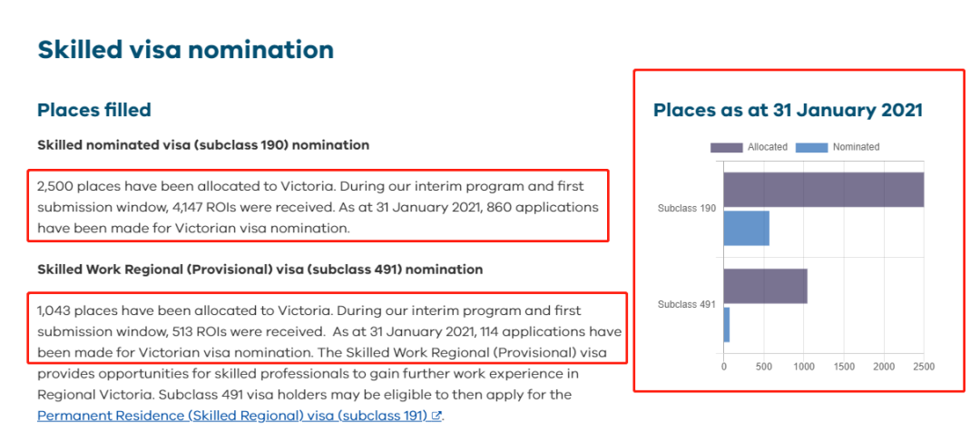Click the Allocated legend label
This screenshot has width=980, height=433.
768,147
